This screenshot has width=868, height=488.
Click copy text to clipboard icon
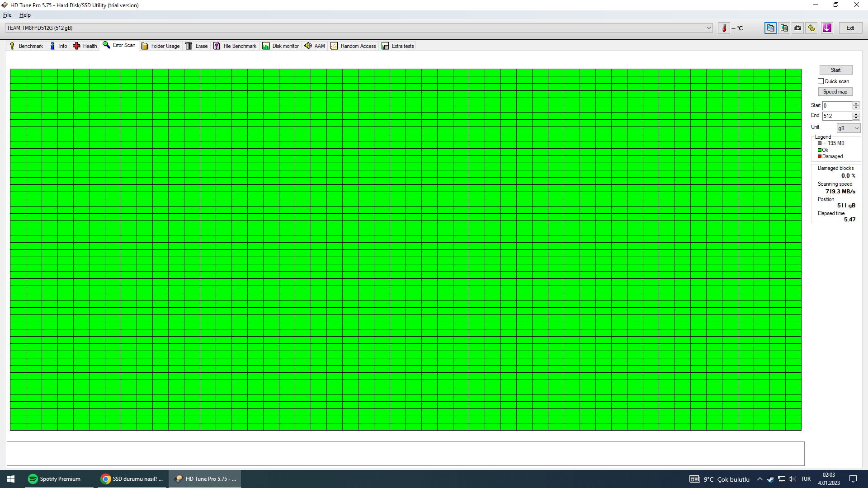click(x=770, y=28)
